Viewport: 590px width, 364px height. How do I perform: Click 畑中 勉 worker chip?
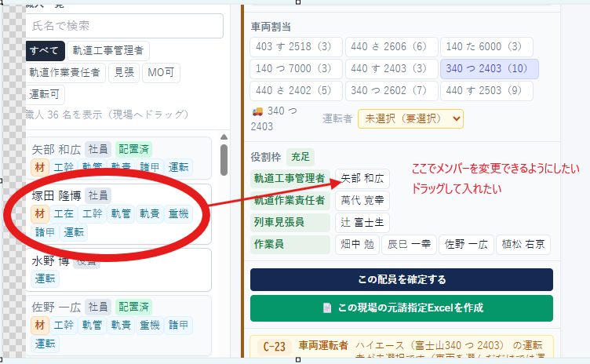click(x=357, y=245)
